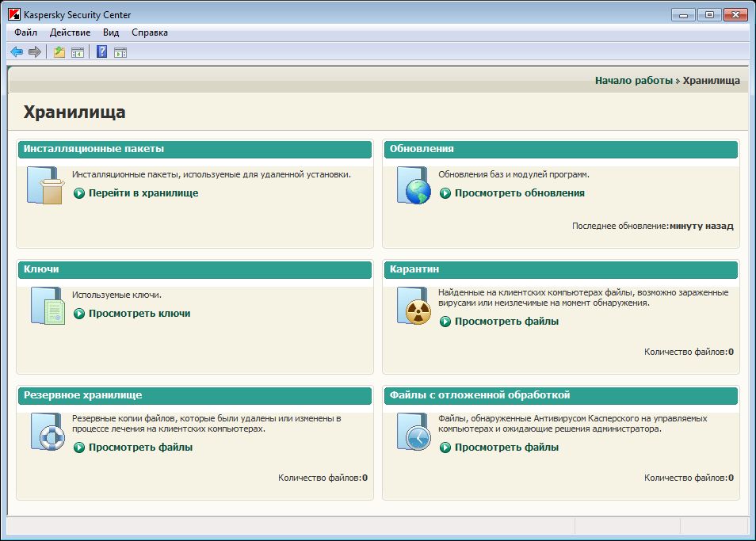
Task: Open Просмотреть файлы in Карантин
Action: click(506, 322)
